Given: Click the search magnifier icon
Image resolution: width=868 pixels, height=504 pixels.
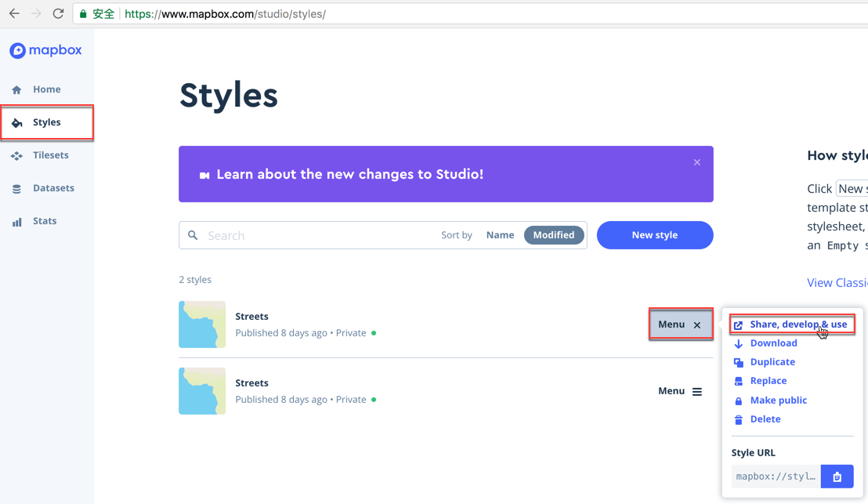Looking at the screenshot, I should (x=193, y=235).
